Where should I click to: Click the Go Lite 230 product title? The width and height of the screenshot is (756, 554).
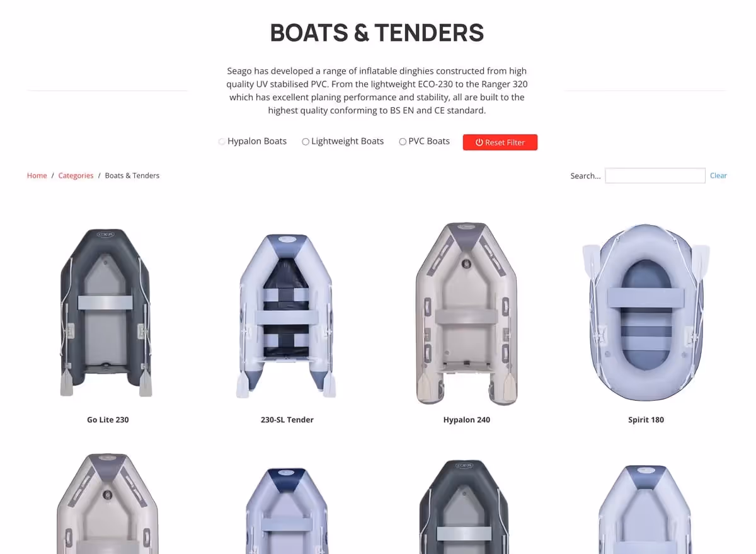108,420
